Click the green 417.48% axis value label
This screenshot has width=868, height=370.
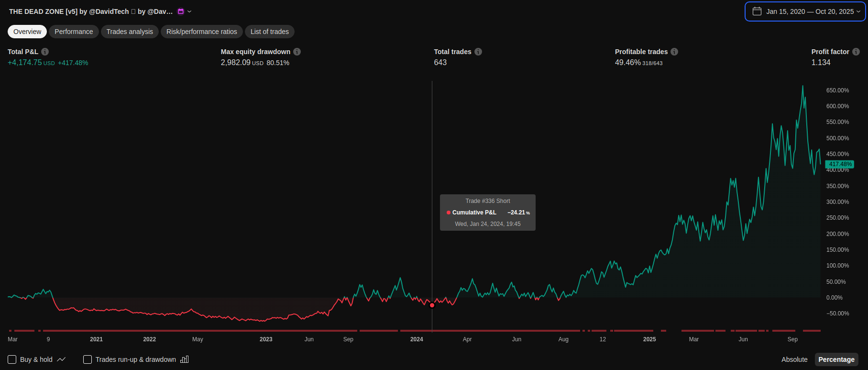[840, 164]
